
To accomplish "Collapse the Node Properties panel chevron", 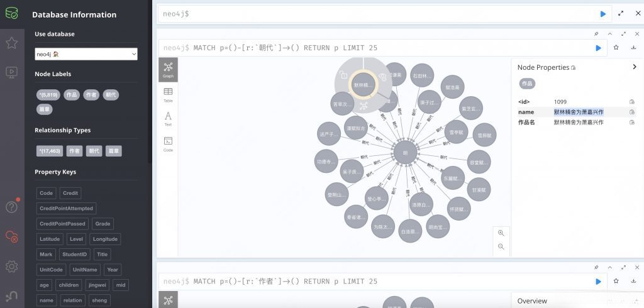I will 635,67.
